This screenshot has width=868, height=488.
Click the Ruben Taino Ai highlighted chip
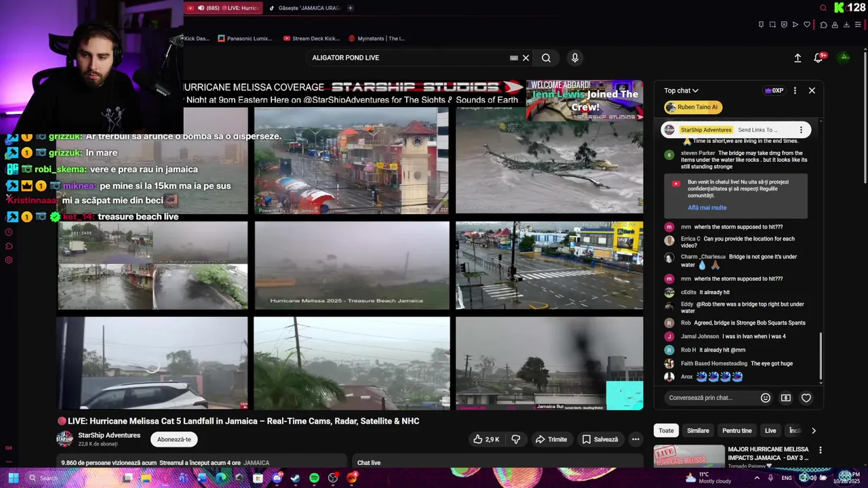coord(692,107)
